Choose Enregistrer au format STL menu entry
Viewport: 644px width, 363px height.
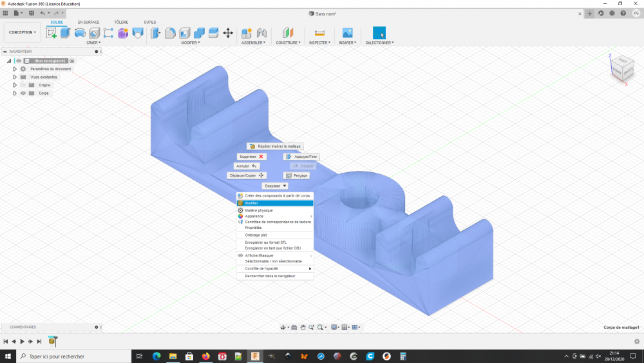pyautogui.click(x=265, y=242)
